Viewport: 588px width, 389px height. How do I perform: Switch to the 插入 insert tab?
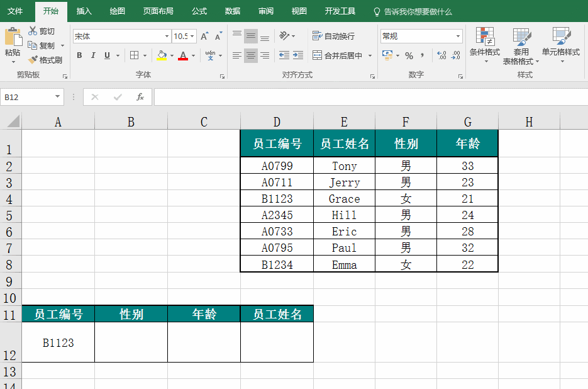click(84, 11)
